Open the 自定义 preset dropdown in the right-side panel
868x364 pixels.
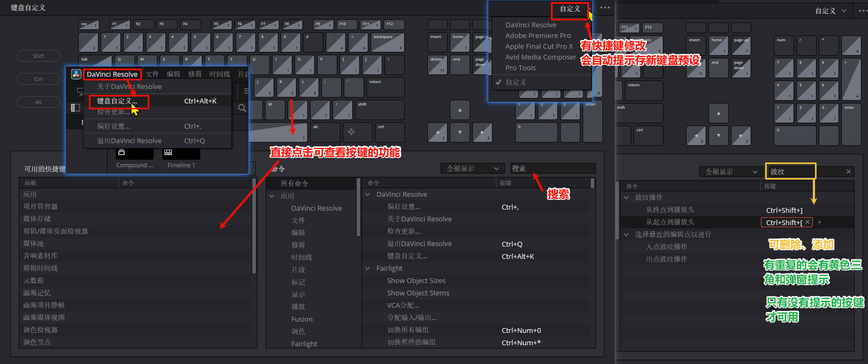pos(831,11)
